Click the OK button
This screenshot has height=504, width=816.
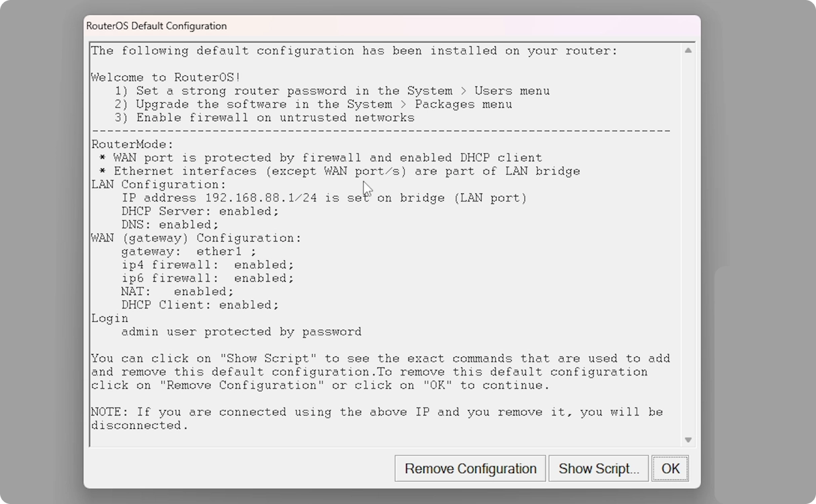669,468
